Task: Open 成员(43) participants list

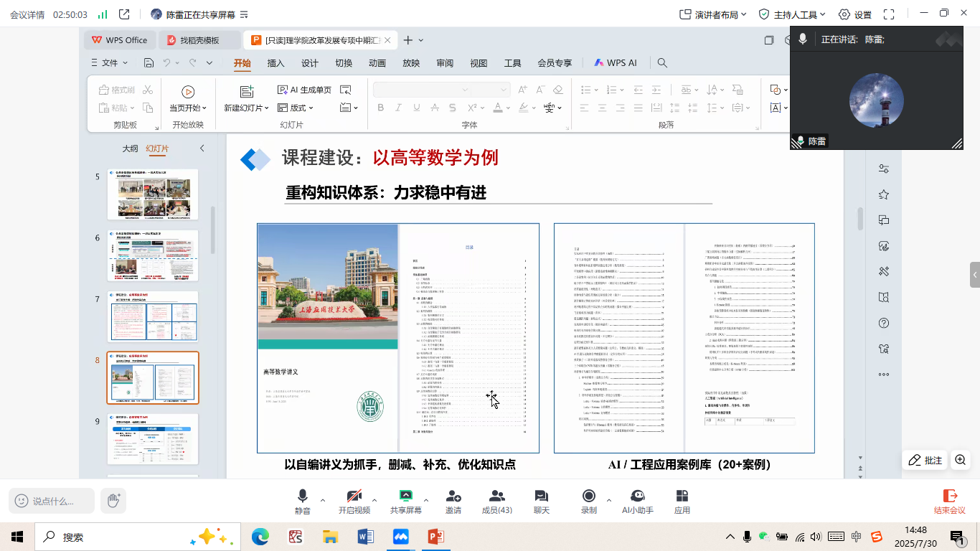Action: (x=496, y=496)
